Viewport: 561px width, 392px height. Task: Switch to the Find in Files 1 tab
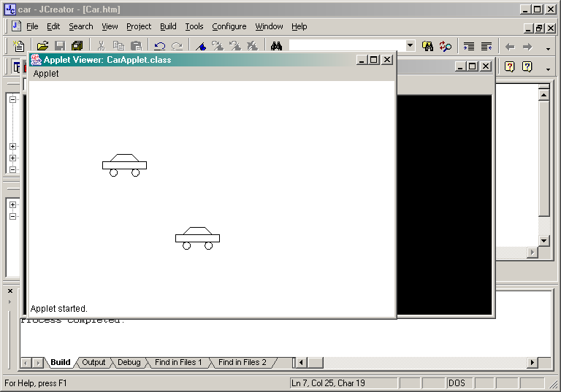click(x=178, y=362)
